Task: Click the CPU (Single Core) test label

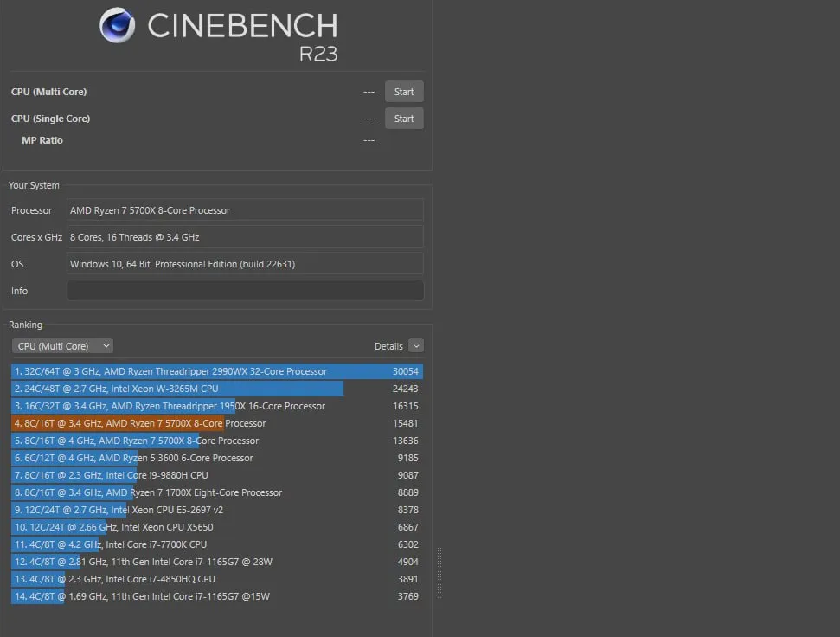Action: point(50,119)
